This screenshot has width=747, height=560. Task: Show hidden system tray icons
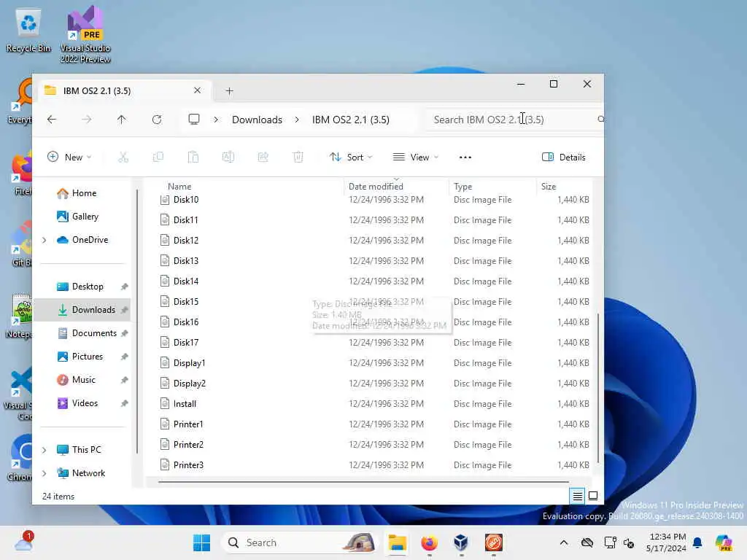point(564,542)
